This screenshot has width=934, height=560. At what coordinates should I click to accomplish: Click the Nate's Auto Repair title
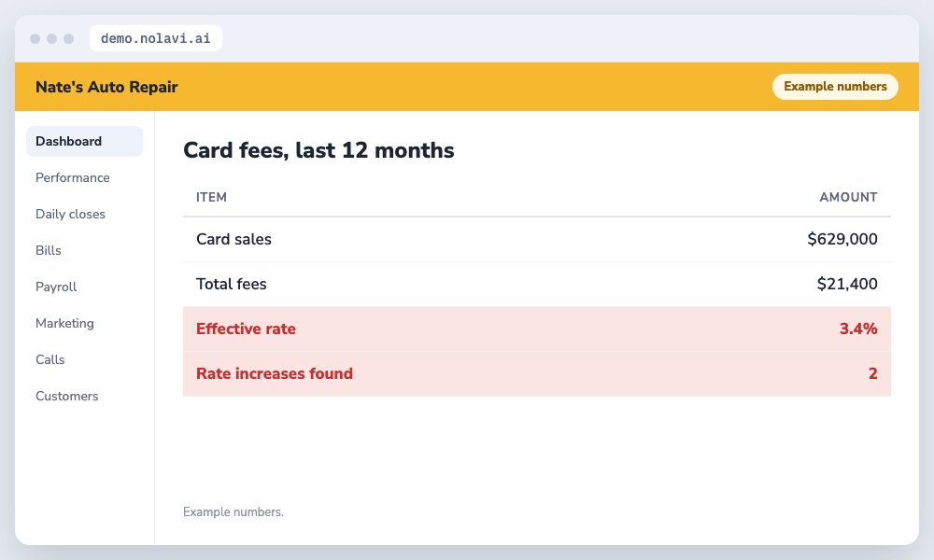[106, 87]
